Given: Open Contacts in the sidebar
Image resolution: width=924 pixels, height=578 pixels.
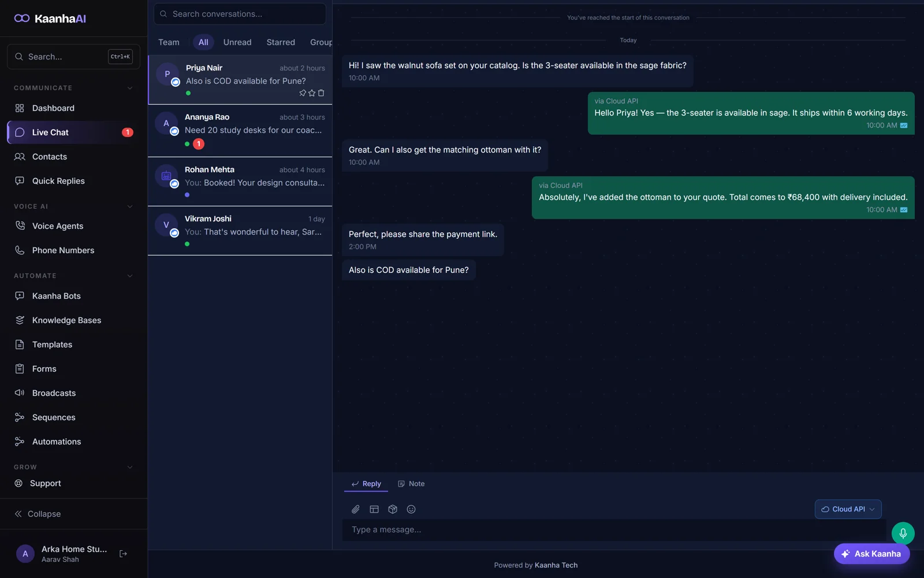Looking at the screenshot, I should (x=73, y=157).
